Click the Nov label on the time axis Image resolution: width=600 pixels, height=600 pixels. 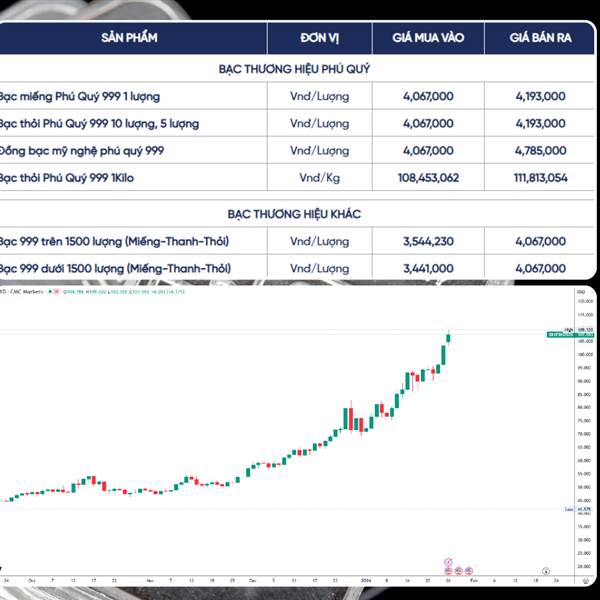coord(150,580)
